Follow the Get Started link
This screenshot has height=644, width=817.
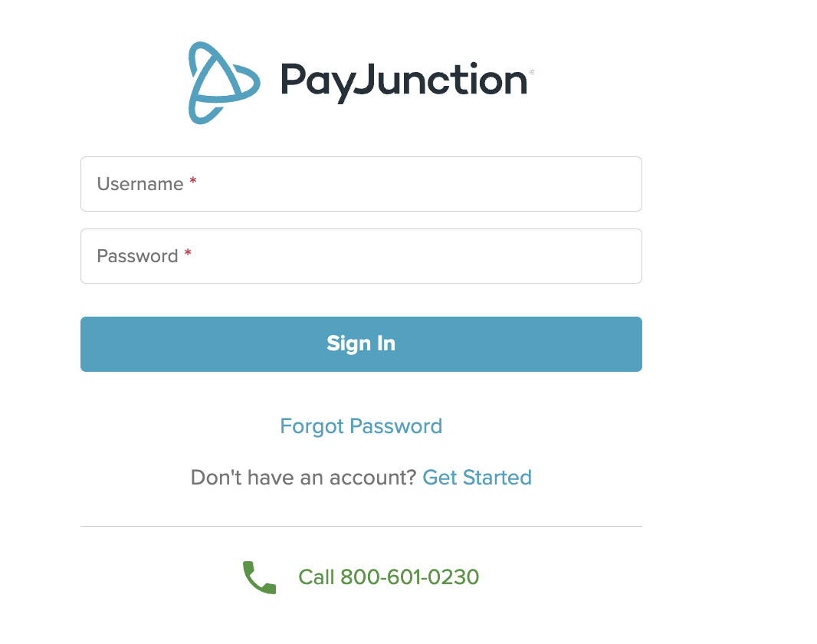pyautogui.click(x=477, y=478)
